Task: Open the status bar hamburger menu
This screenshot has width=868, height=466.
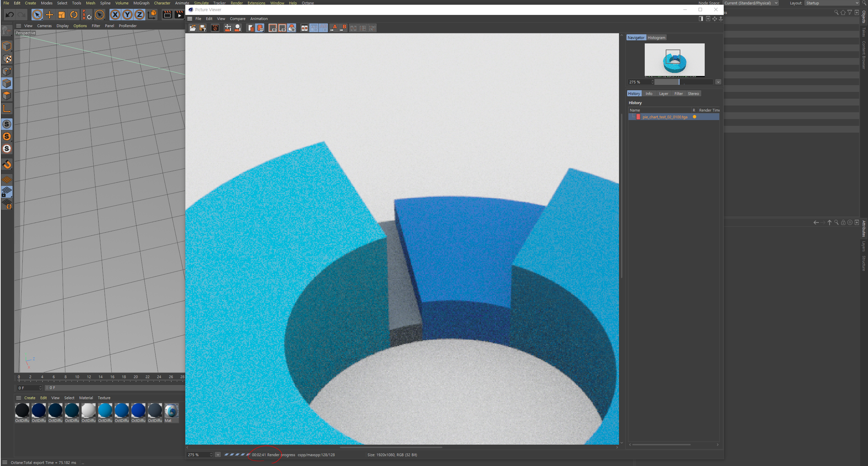Action: [5, 463]
